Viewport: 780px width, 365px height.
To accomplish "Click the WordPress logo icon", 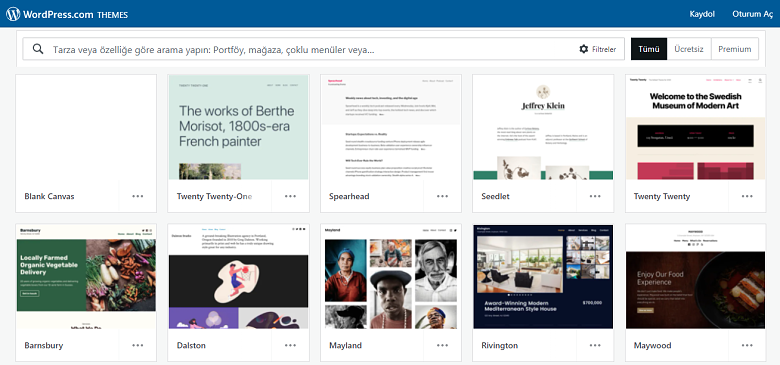I will tap(13, 14).
